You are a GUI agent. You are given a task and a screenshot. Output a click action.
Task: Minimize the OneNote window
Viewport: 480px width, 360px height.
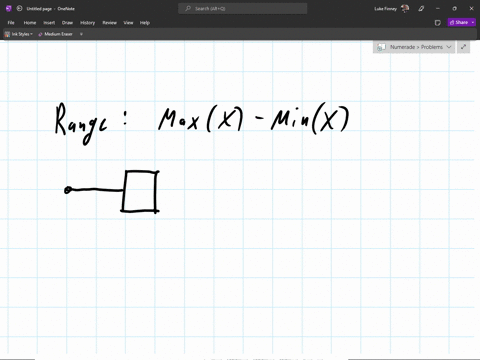click(438, 9)
